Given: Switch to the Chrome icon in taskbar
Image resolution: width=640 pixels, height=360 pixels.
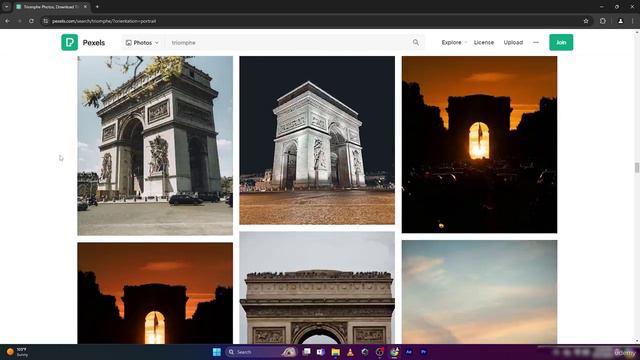Looking at the screenshot, I should pyautogui.click(x=394, y=352).
